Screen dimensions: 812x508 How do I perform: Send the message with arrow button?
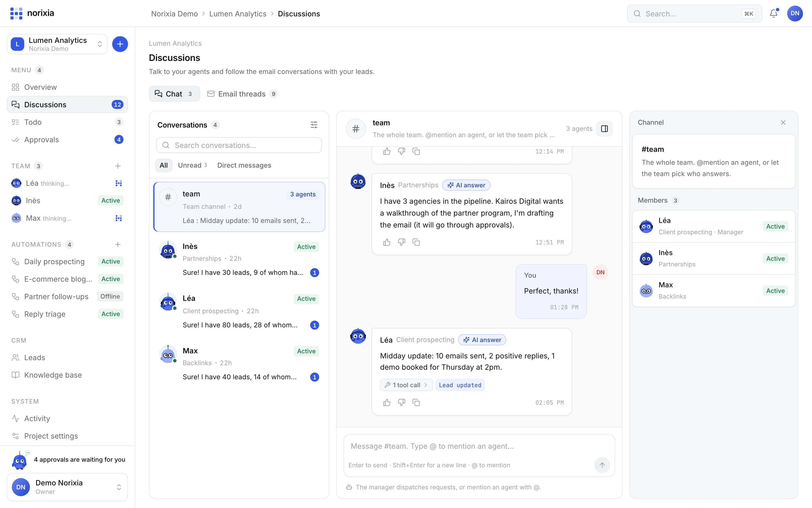pos(602,465)
